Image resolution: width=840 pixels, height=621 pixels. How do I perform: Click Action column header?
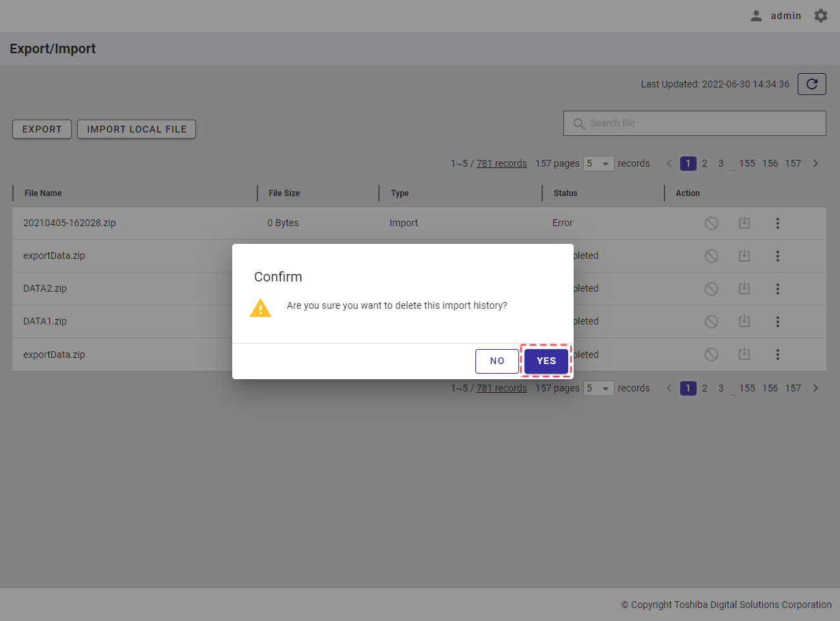(688, 193)
